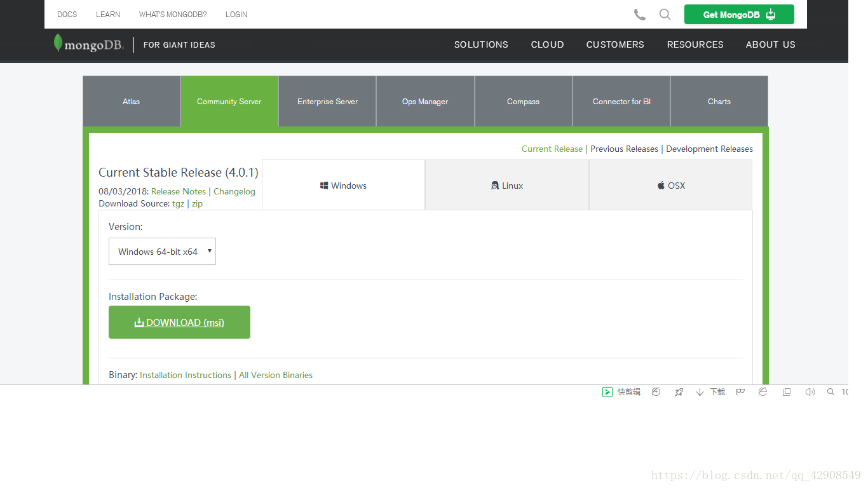Open the Compass tab

(x=524, y=102)
